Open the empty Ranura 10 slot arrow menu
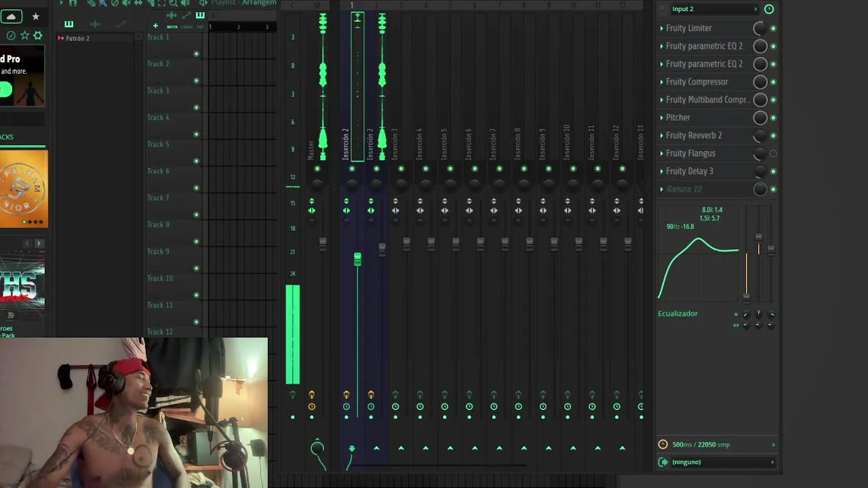 click(662, 189)
